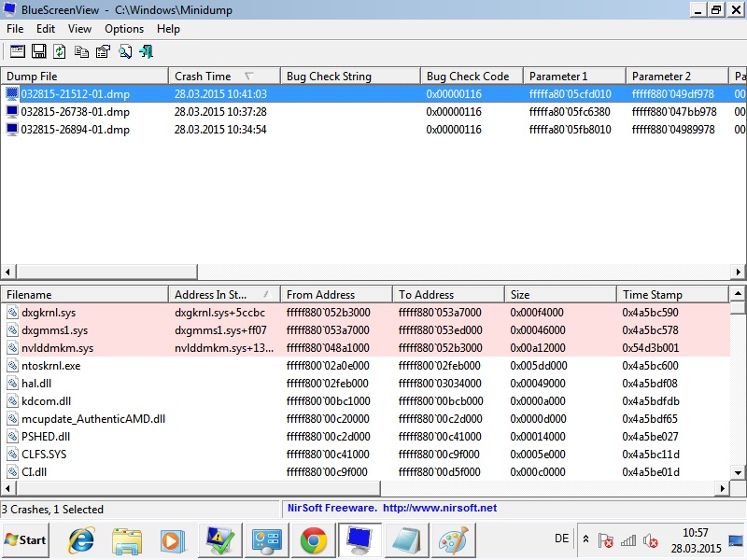Sort by From Address column header

click(336, 295)
